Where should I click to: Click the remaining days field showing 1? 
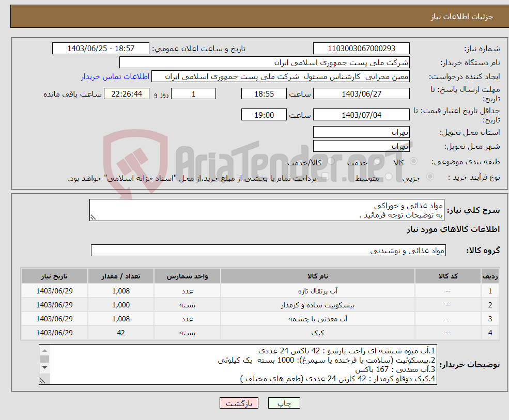click(193, 94)
